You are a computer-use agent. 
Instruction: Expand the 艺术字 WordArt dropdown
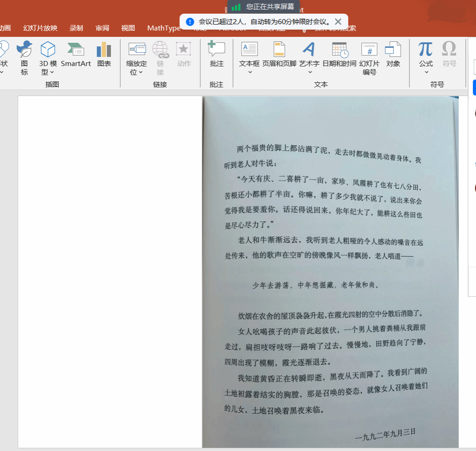tap(310, 72)
